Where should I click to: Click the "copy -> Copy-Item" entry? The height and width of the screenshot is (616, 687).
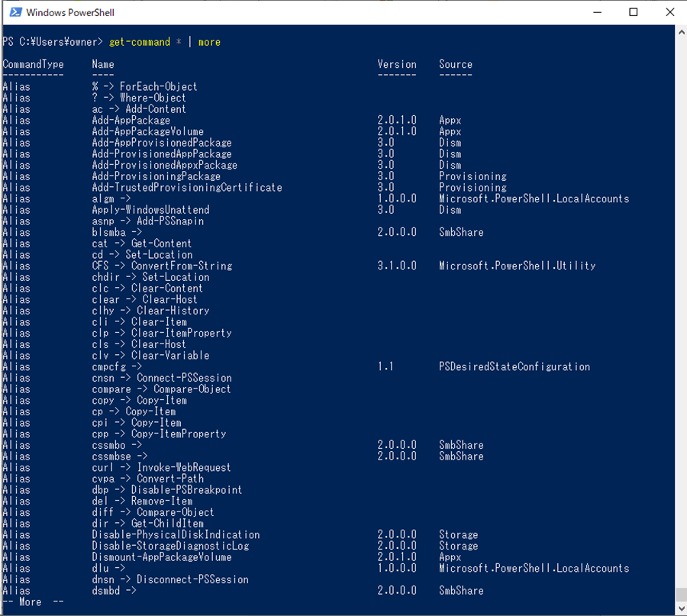pos(140,401)
